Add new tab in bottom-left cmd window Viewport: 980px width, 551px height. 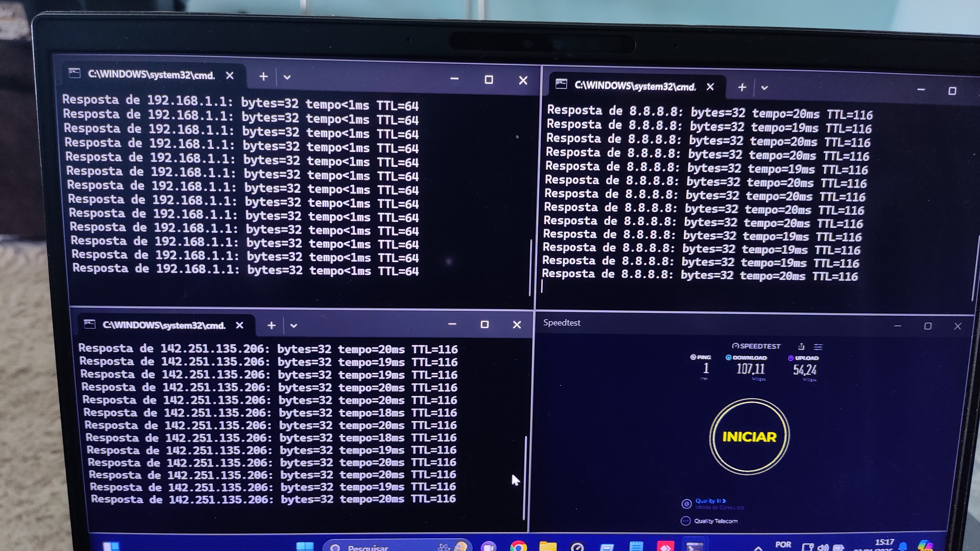pos(271,325)
